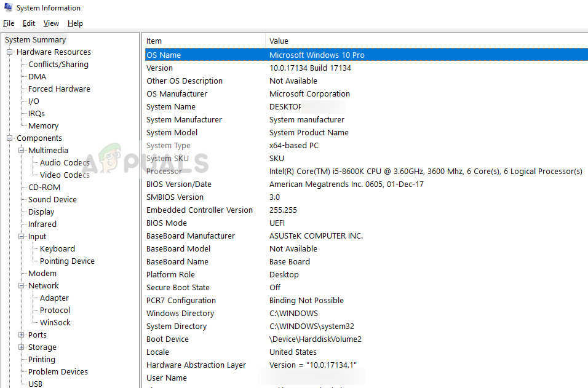Open the View menu

pos(51,23)
